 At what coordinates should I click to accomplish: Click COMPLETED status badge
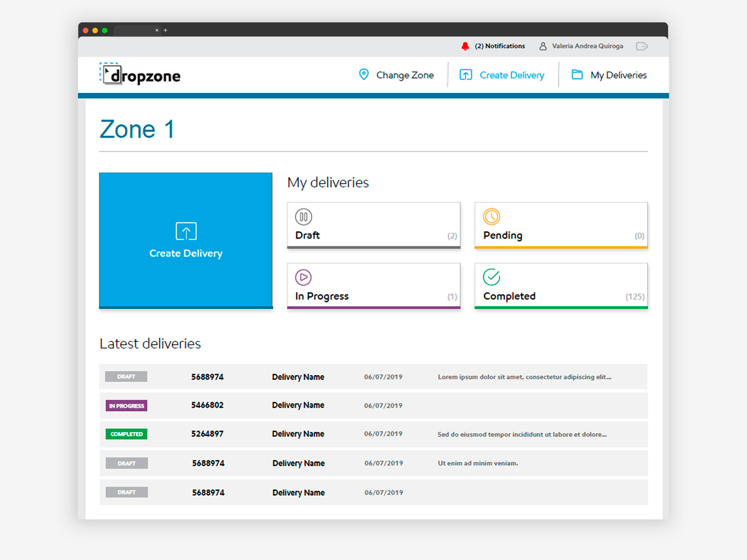click(x=127, y=434)
